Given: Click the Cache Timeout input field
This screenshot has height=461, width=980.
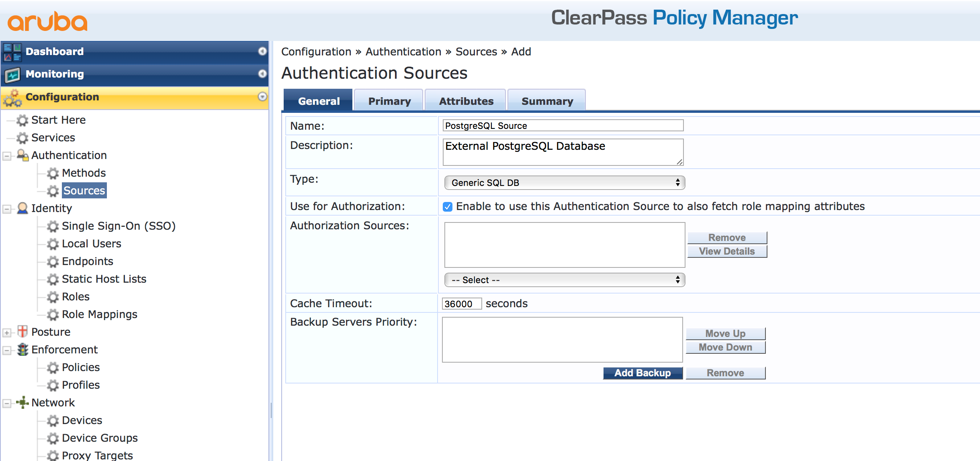Looking at the screenshot, I should tap(461, 304).
